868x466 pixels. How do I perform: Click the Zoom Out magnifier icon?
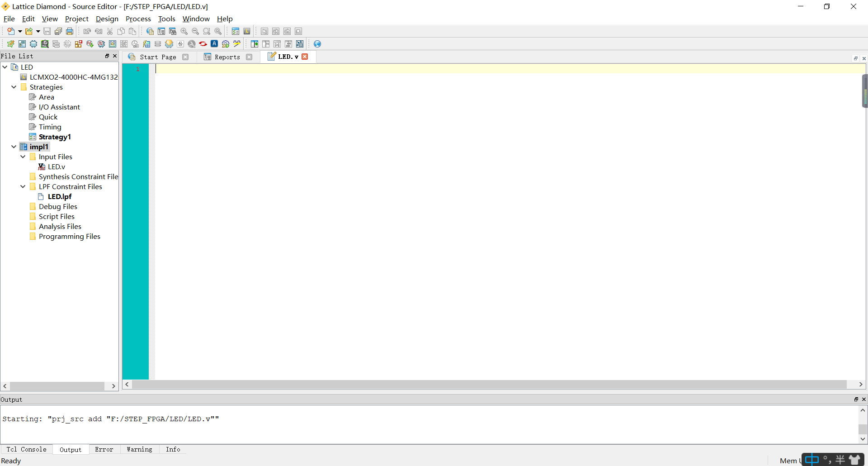195,31
